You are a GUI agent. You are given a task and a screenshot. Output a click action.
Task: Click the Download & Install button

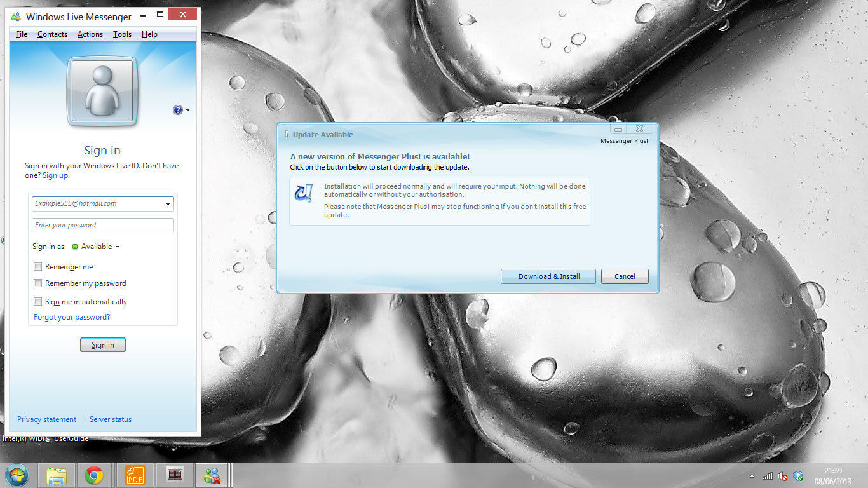(x=548, y=276)
